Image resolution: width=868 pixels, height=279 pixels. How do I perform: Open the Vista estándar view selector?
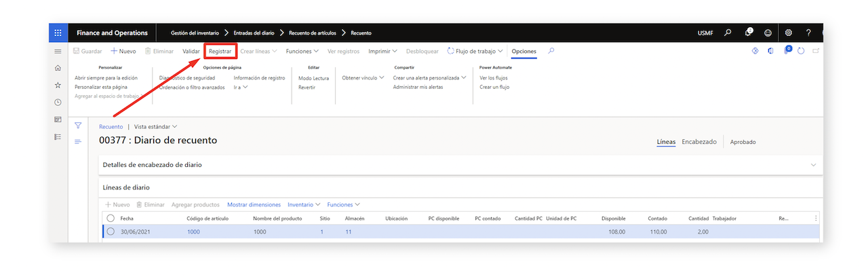tap(156, 126)
